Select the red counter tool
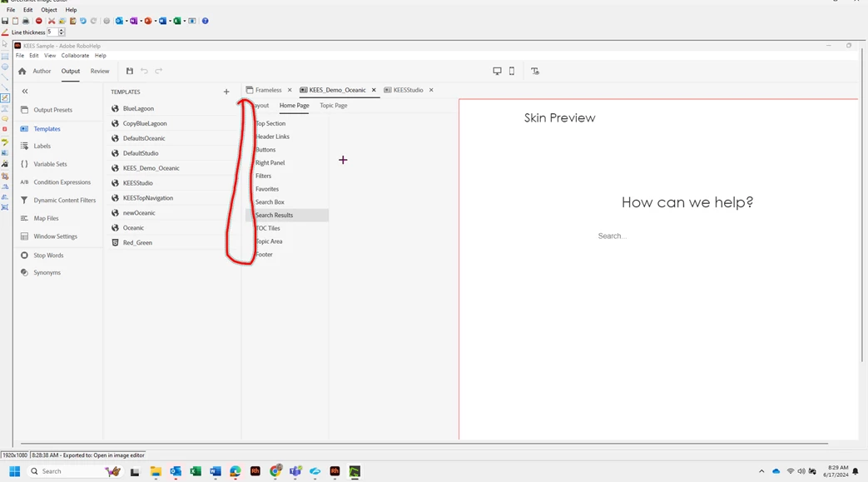 pos(5,129)
